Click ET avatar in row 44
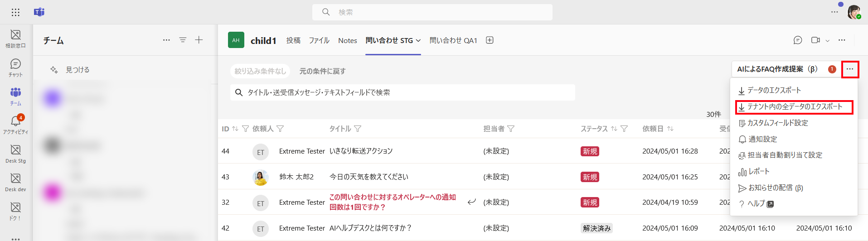 click(261, 152)
